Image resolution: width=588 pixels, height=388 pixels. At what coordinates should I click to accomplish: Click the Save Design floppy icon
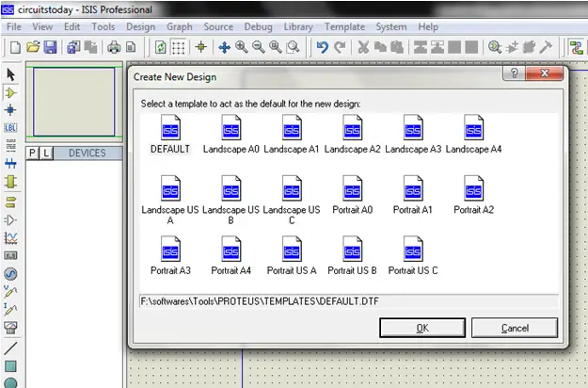[50, 47]
